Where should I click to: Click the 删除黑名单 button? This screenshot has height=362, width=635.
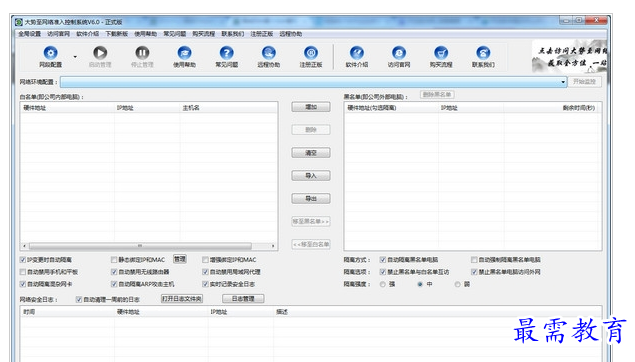tap(437, 94)
